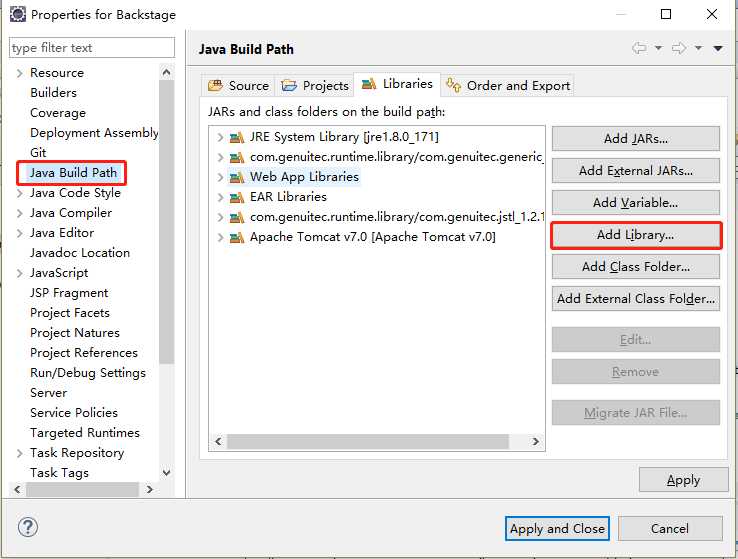Open the view menu dropdown triangle
This screenshot has width=738, height=559.
pyautogui.click(x=718, y=49)
